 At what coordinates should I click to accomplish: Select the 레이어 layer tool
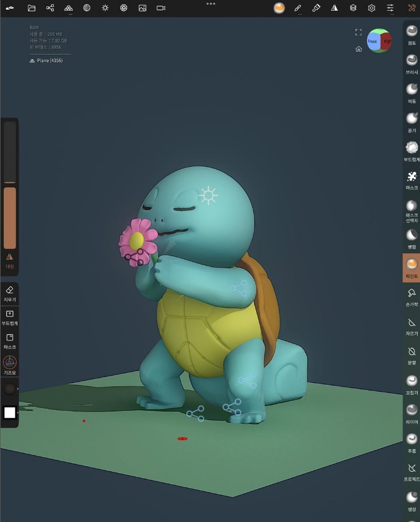tap(411, 414)
